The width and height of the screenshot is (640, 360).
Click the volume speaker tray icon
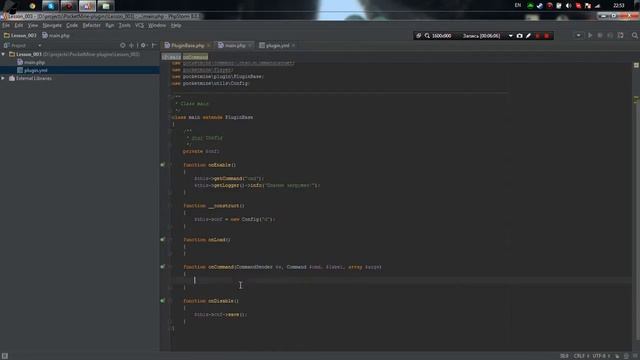pyautogui.click(x=569, y=6)
